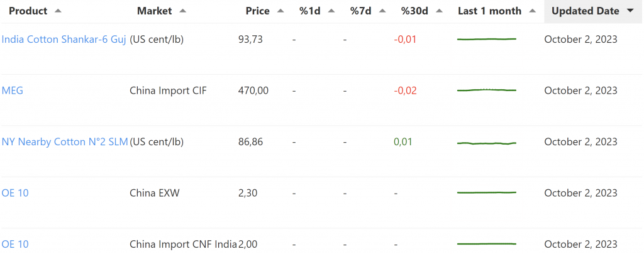The width and height of the screenshot is (644, 254).
Task: Open India Cotton Shankar-6 Guj link
Action: pyautogui.click(x=64, y=39)
